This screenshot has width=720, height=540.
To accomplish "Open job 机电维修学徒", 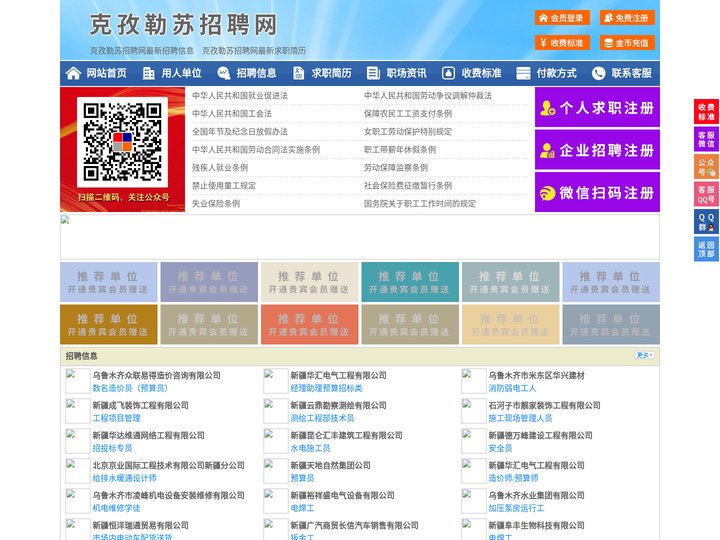I will pos(116,508).
